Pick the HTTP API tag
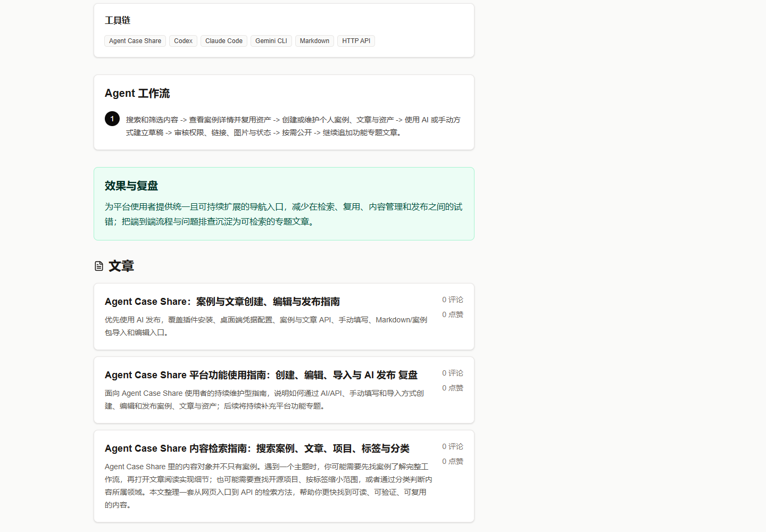This screenshot has height=532, width=766. pyautogui.click(x=356, y=41)
